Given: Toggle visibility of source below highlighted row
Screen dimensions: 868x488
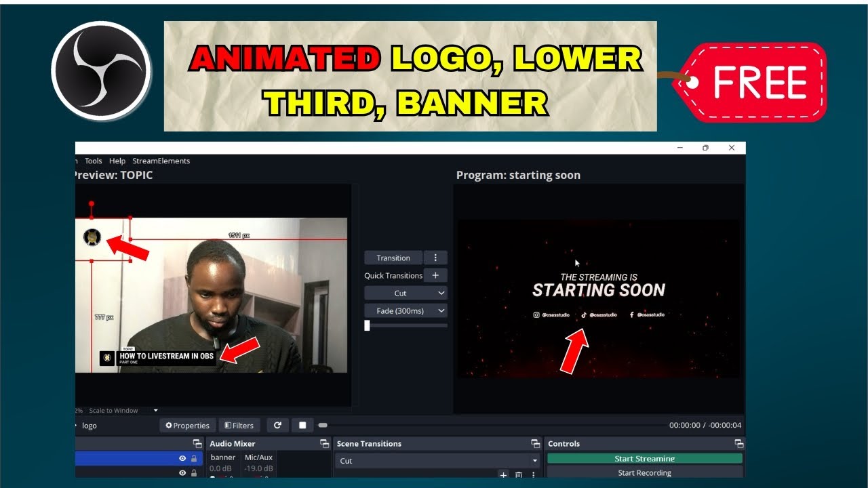Looking at the screenshot, I should (182, 473).
